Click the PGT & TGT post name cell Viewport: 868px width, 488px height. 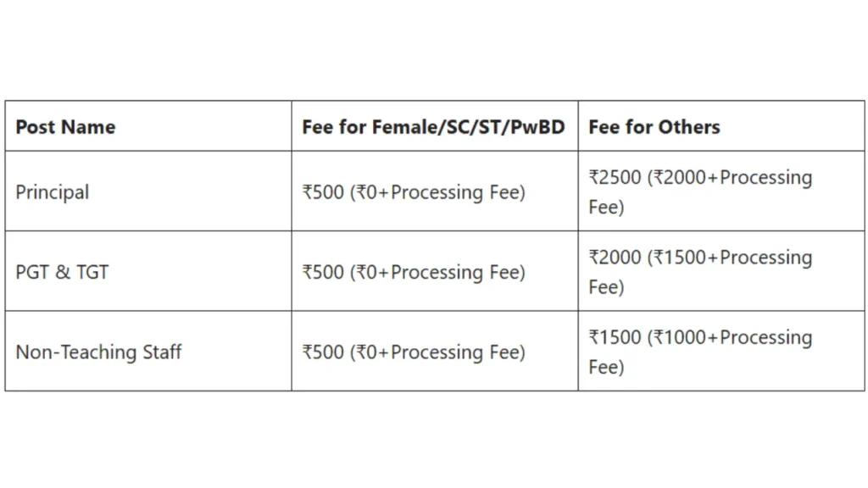tap(62, 272)
